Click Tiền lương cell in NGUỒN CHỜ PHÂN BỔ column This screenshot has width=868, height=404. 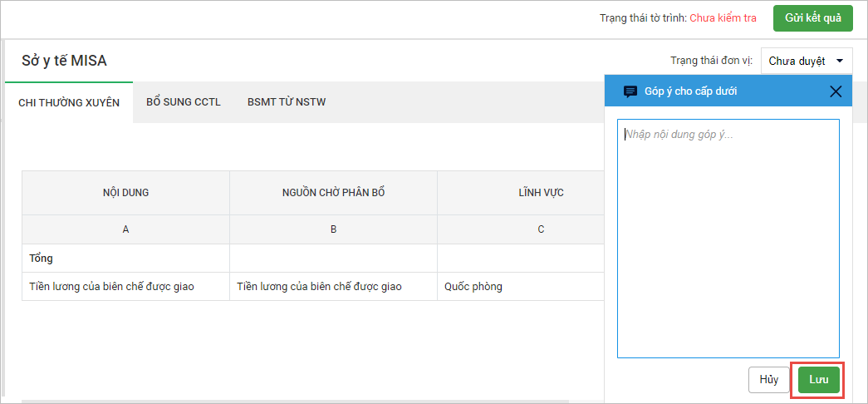(x=319, y=287)
